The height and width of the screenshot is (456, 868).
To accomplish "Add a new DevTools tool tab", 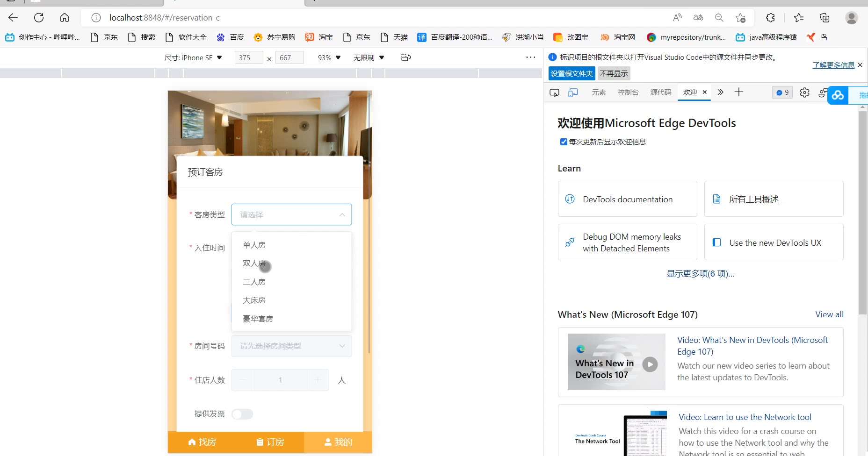I will pyautogui.click(x=739, y=92).
